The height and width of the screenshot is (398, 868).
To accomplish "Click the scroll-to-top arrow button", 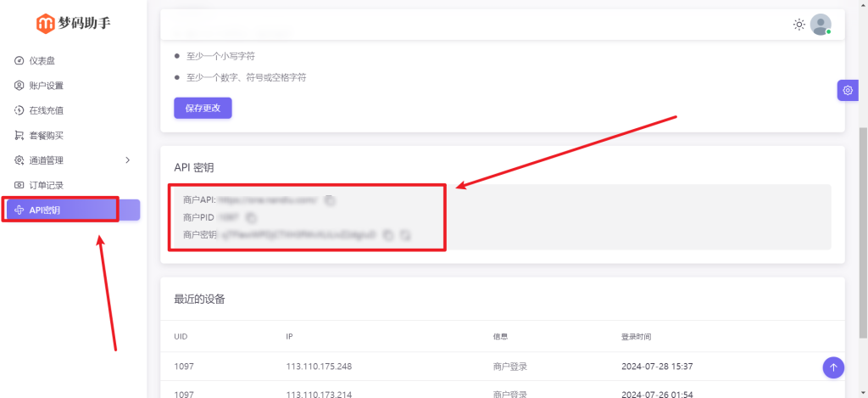I will [833, 367].
